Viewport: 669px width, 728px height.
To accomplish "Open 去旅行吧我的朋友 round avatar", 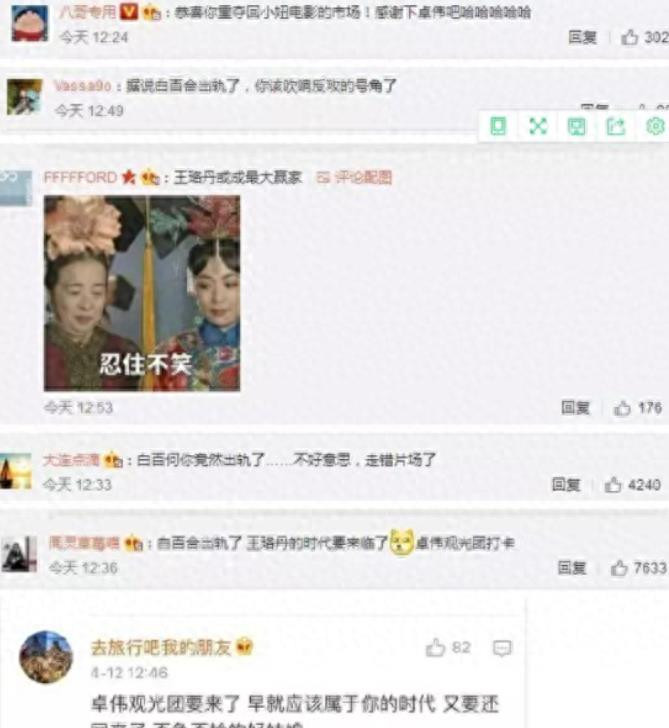I will pyautogui.click(x=46, y=656).
